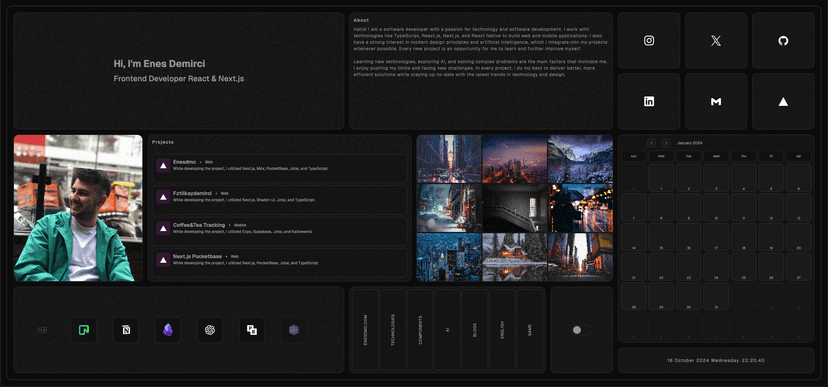The image size is (828, 387).
Task: Open the GAME vertical tab
Action: tap(530, 330)
